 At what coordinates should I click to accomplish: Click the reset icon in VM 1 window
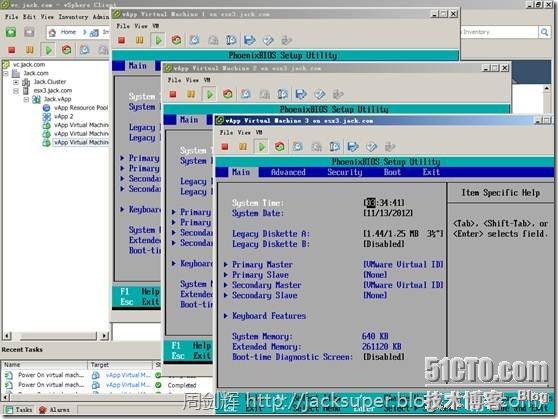click(177, 40)
